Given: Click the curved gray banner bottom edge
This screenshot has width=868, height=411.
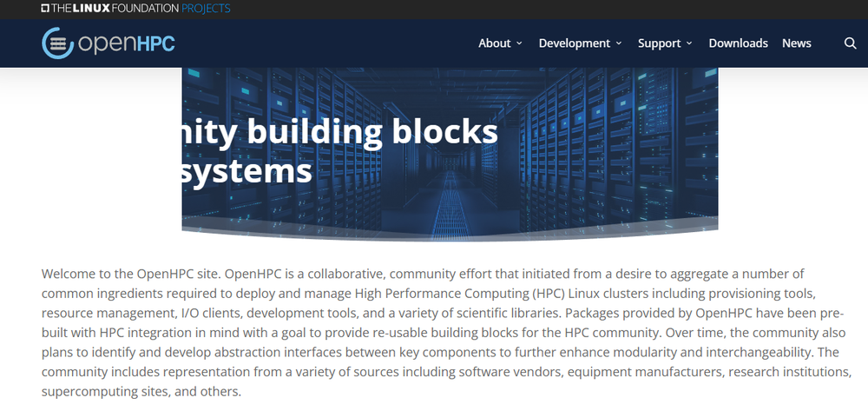Looking at the screenshot, I should click(x=450, y=233).
